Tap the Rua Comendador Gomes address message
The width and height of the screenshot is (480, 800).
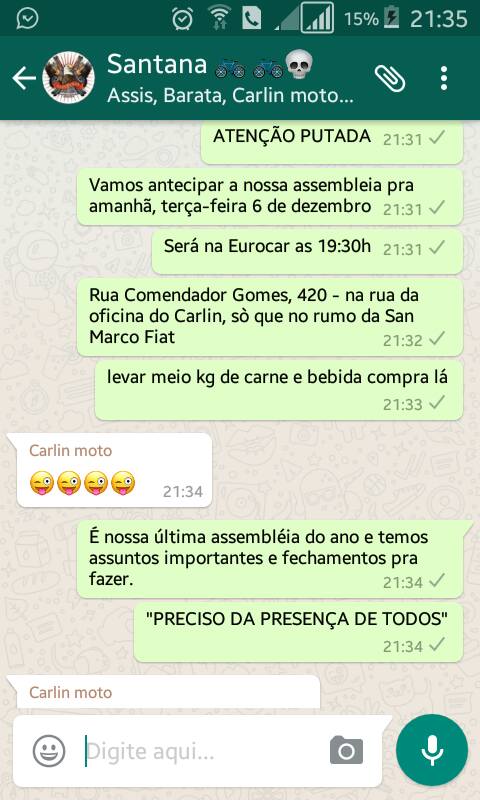point(270,317)
